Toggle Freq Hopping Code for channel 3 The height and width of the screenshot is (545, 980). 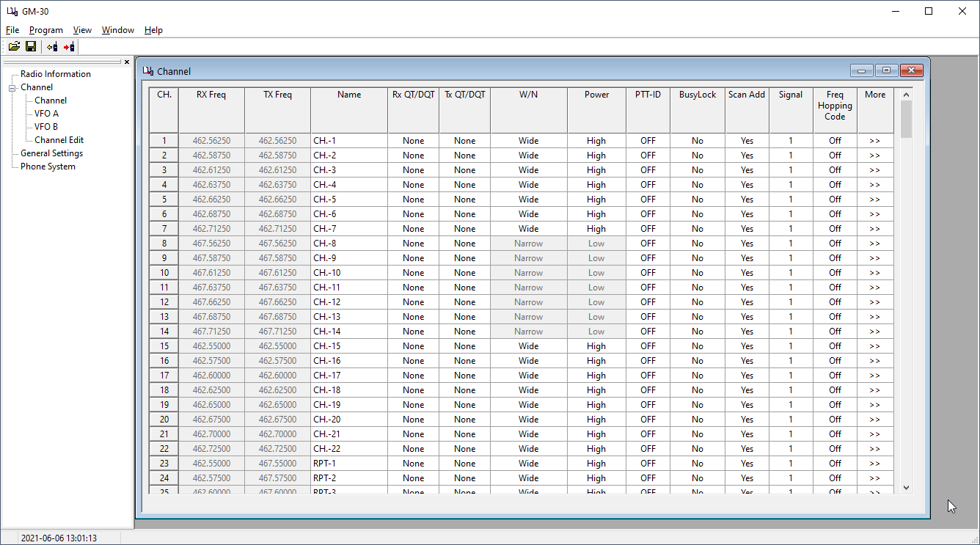click(834, 169)
